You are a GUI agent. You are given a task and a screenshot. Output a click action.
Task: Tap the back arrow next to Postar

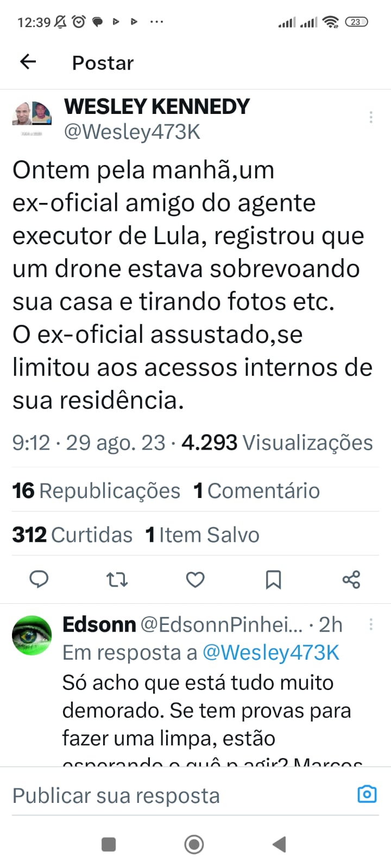click(x=28, y=62)
